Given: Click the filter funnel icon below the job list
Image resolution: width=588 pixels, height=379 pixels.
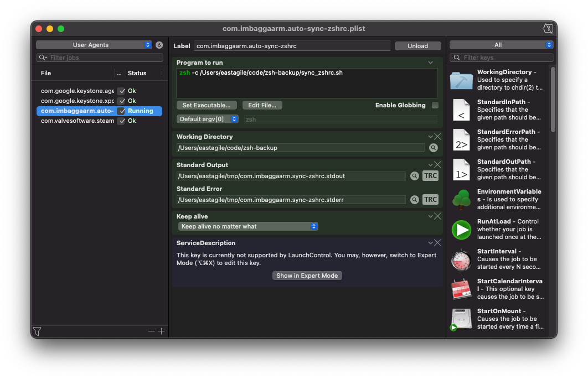Looking at the screenshot, I should click(37, 331).
